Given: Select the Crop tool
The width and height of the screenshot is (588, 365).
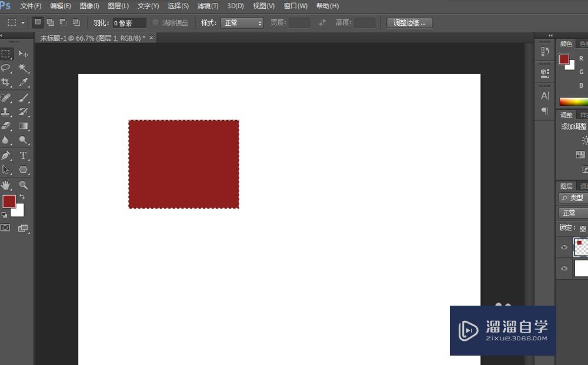Looking at the screenshot, I should pyautogui.click(x=6, y=82).
